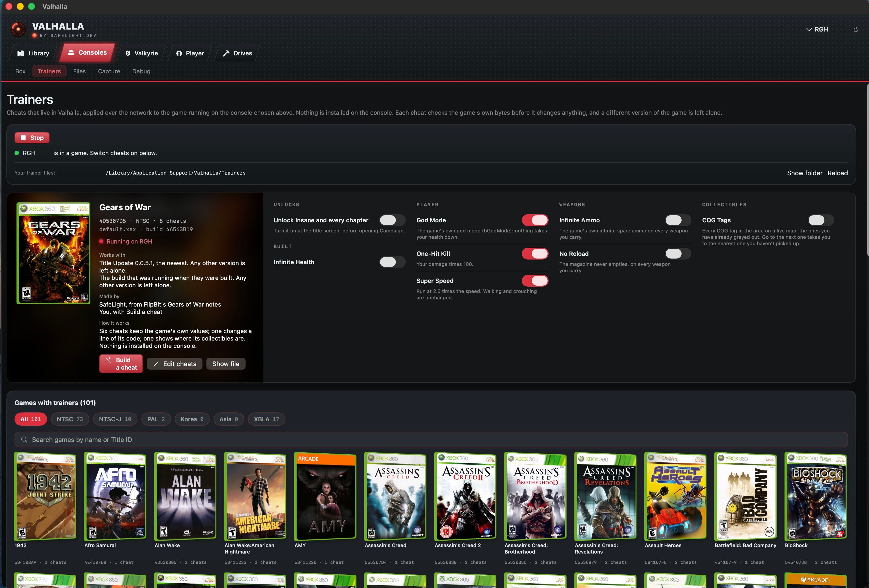Disable the God Mode cheat
This screenshot has height=588, width=869.
tap(535, 220)
